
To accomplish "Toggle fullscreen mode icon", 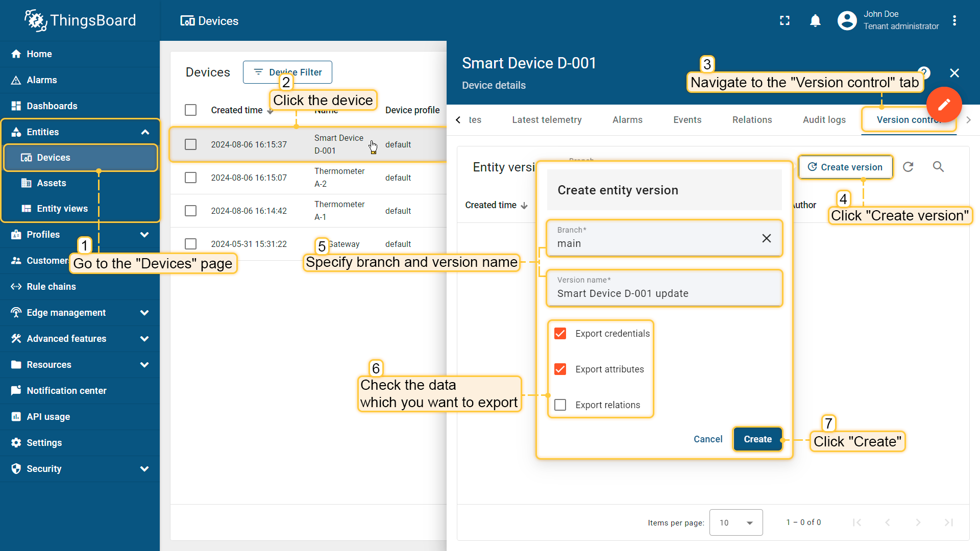I will pos(785,20).
